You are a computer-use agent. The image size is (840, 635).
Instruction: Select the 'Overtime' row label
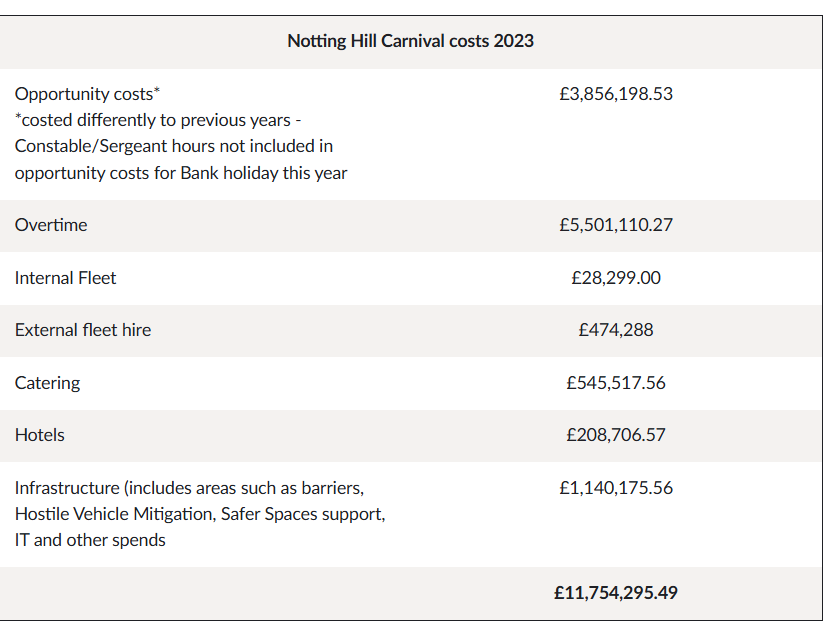coord(51,225)
